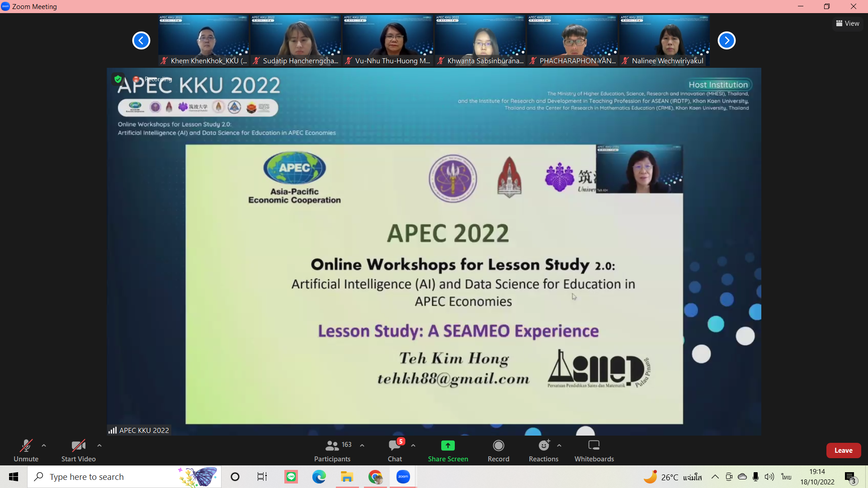Select Nalinee Wechwiriyakul's video thumbnail
The image size is (868, 488).
tap(664, 41)
